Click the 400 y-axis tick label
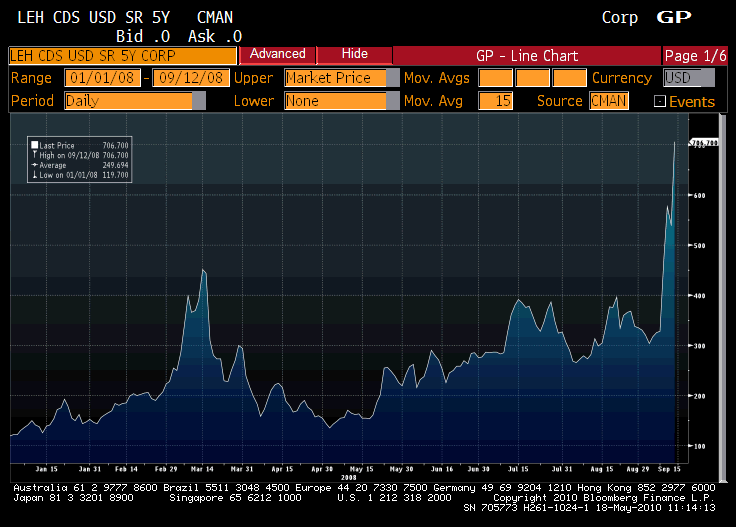This screenshot has width=736, height=527. [x=699, y=296]
